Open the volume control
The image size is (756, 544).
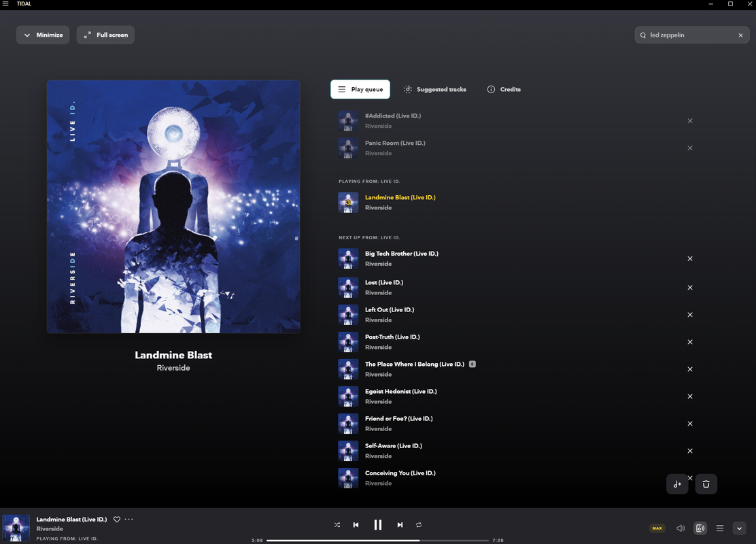(x=681, y=528)
